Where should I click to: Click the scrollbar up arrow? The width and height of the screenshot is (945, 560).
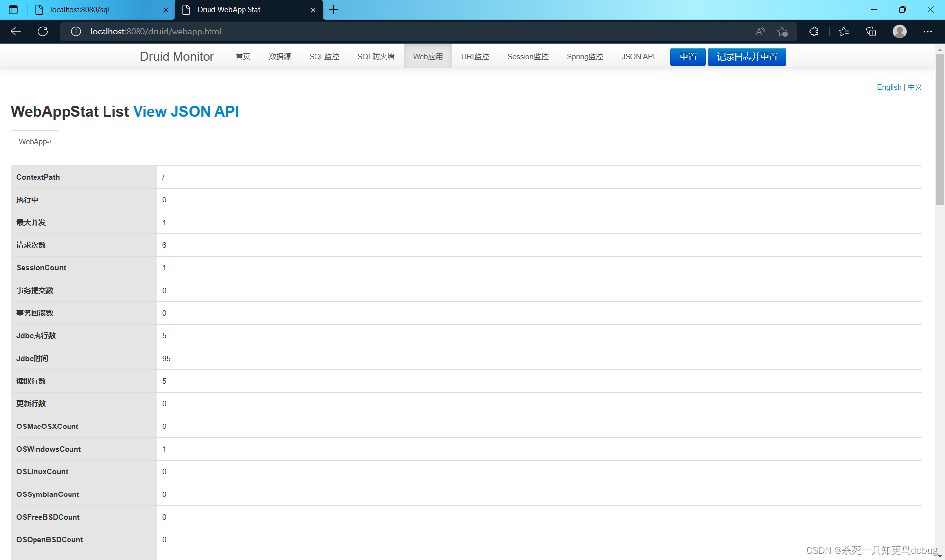coord(940,49)
